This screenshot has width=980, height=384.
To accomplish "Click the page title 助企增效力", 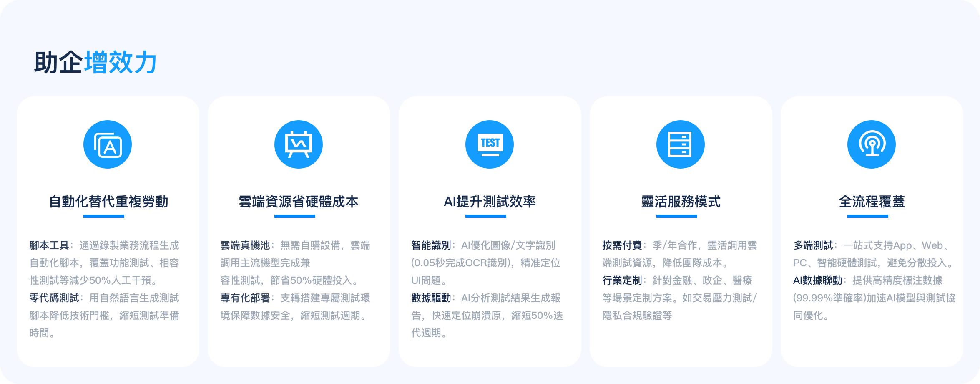I will tap(95, 63).
